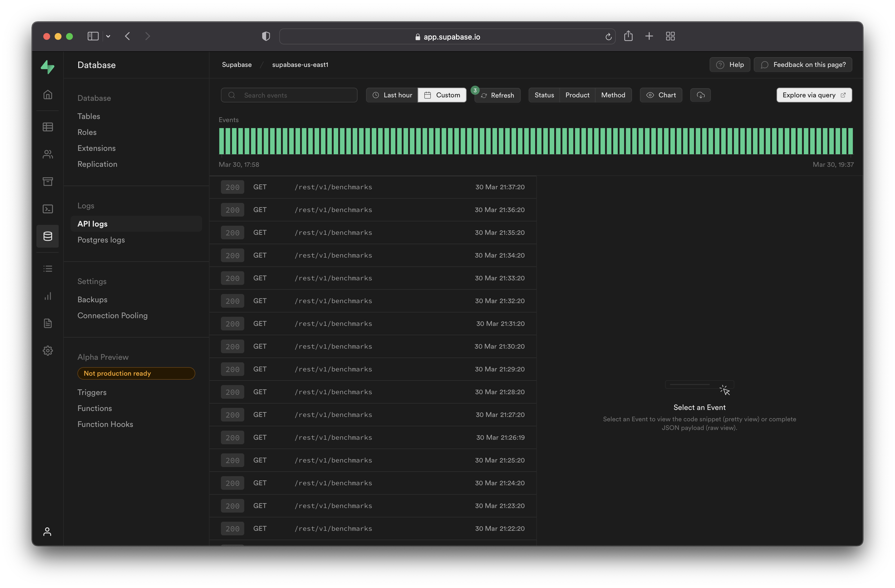Select the log event at 21:36:20
Viewport: 895px width, 588px height.
click(373, 210)
